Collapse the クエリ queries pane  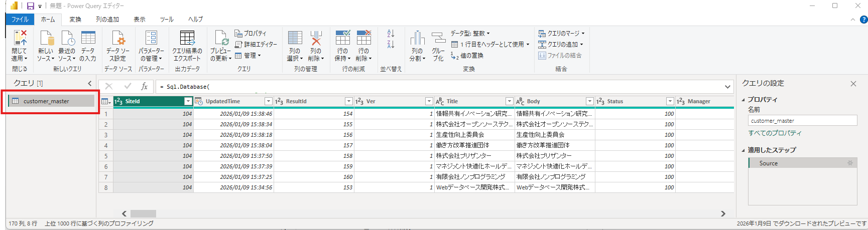tap(90, 84)
